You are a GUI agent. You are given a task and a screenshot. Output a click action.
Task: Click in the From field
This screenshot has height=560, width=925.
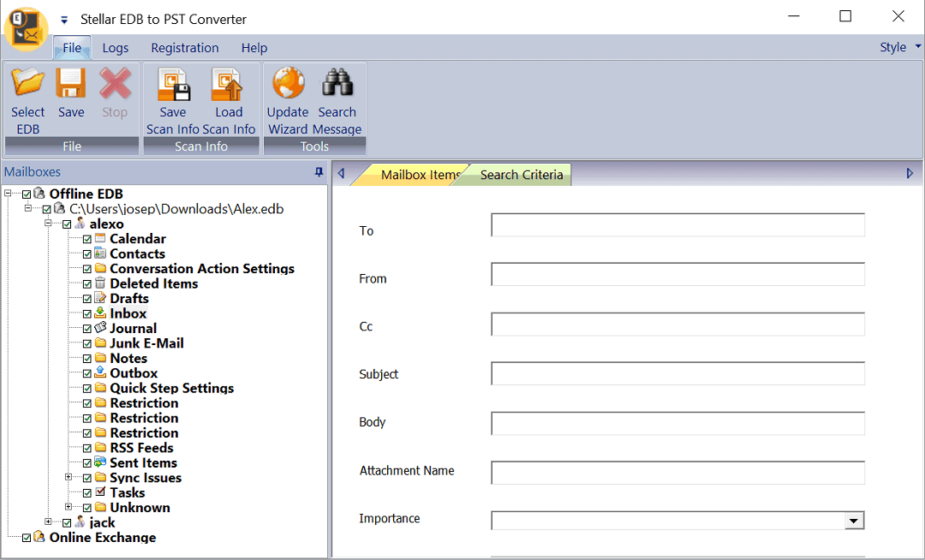(677, 275)
